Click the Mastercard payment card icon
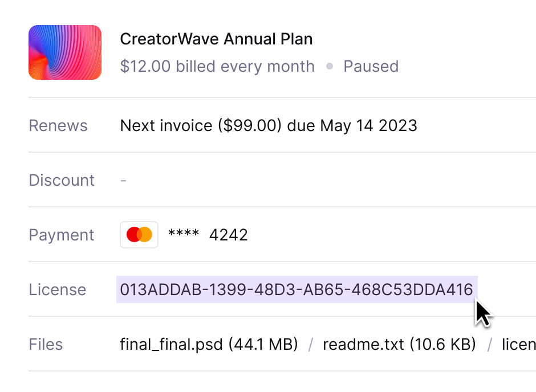 pos(139,235)
